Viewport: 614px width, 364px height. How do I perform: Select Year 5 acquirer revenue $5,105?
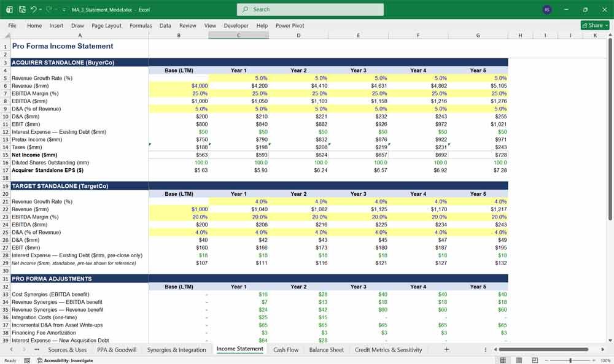[x=478, y=86]
